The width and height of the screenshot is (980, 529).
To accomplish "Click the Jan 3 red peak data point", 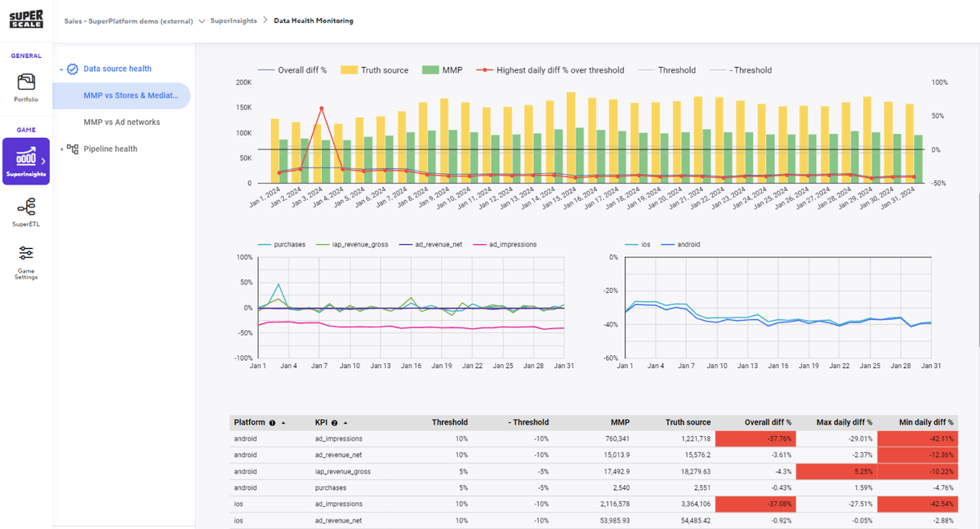I will 321,108.
